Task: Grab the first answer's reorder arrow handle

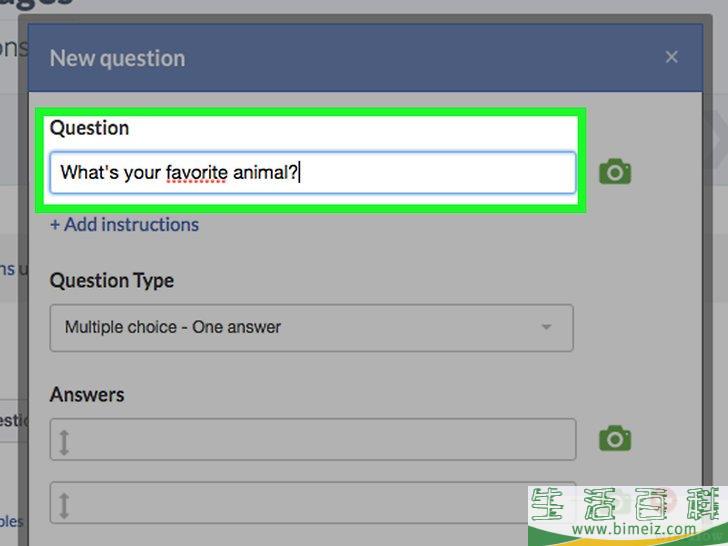Action: pyautogui.click(x=64, y=442)
